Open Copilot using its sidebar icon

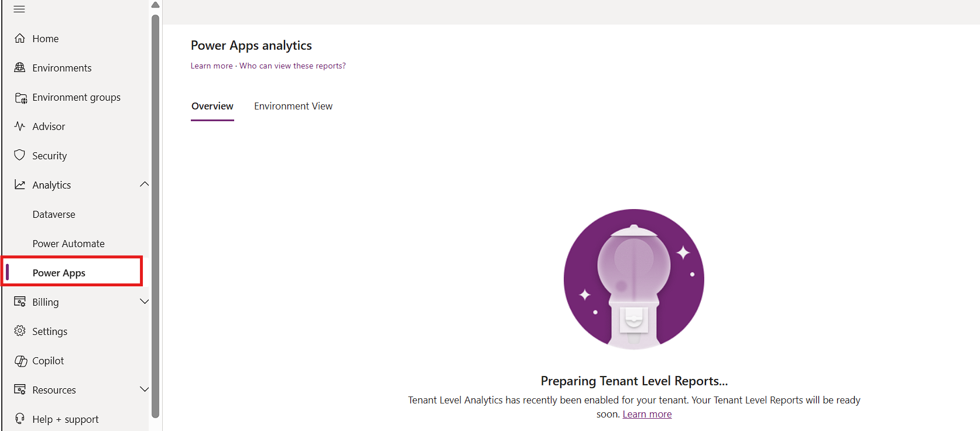pyautogui.click(x=20, y=361)
